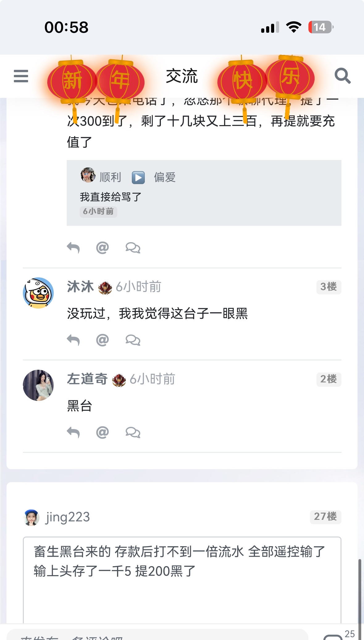Open jing223's profile name
364x640 pixels.
click(x=68, y=517)
